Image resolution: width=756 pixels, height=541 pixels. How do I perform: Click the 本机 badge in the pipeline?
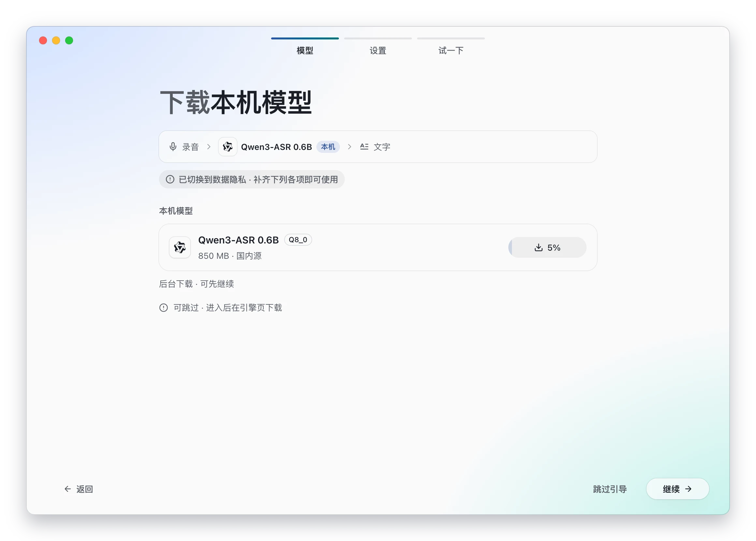pyautogui.click(x=328, y=147)
